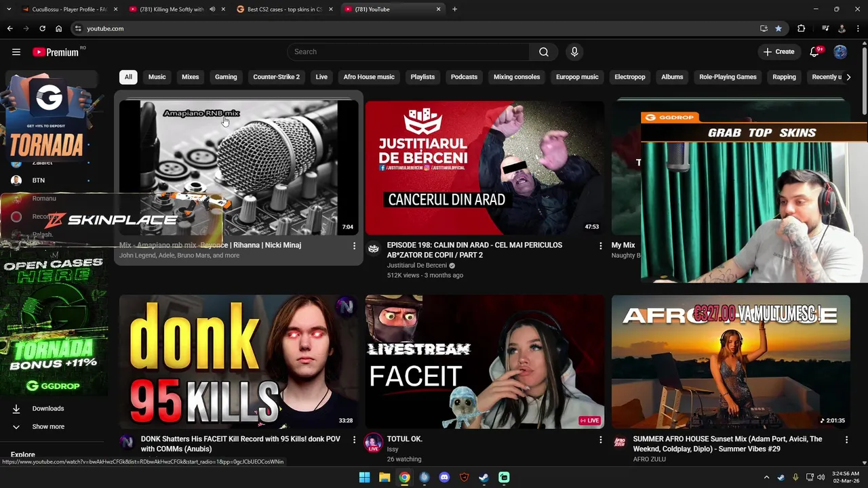Filter by Mixing consoles chip
This screenshot has height=488, width=868.
tap(517, 77)
